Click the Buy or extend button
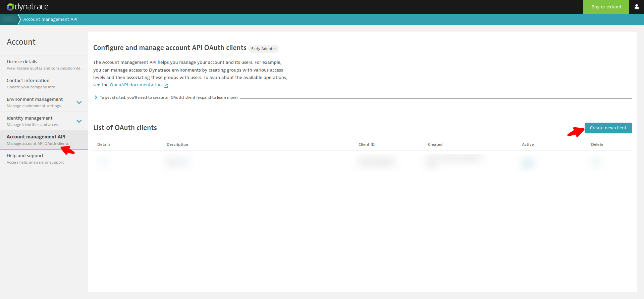This screenshot has width=644, height=299. click(x=606, y=7)
